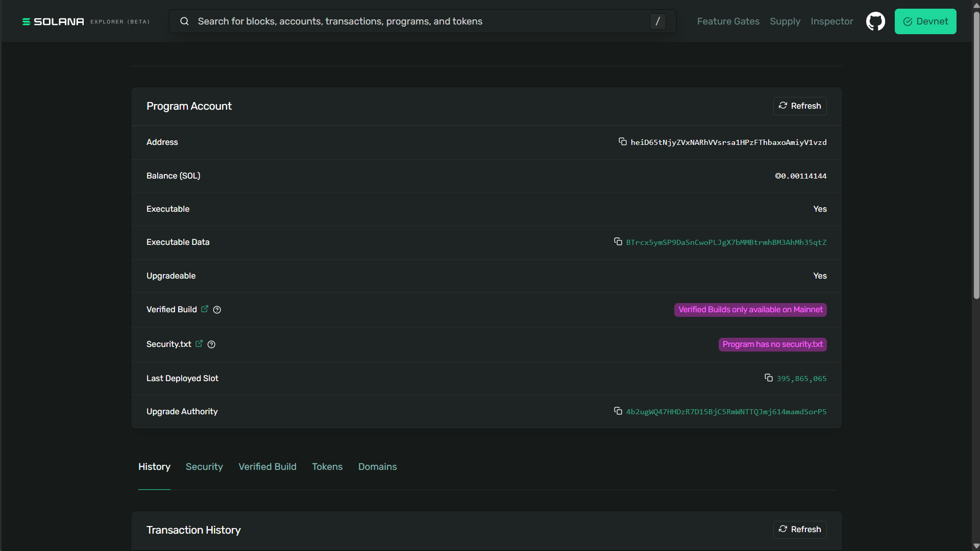Refresh the Transaction History list

coord(799,530)
